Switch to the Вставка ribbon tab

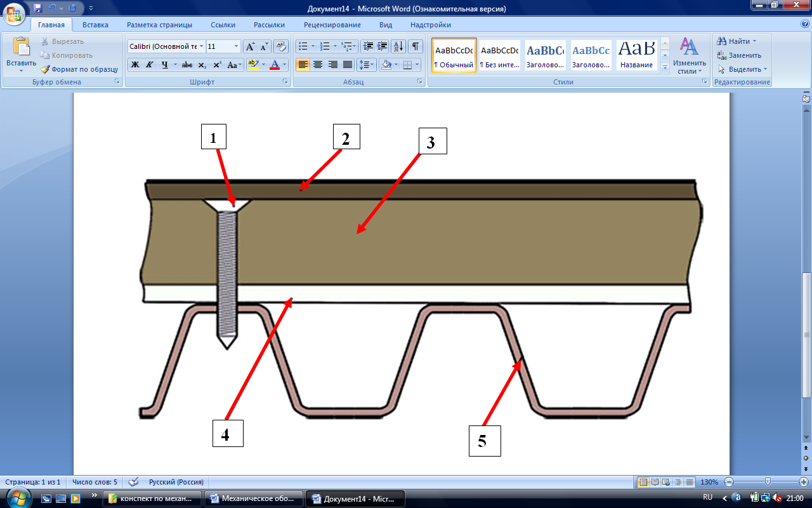click(95, 25)
